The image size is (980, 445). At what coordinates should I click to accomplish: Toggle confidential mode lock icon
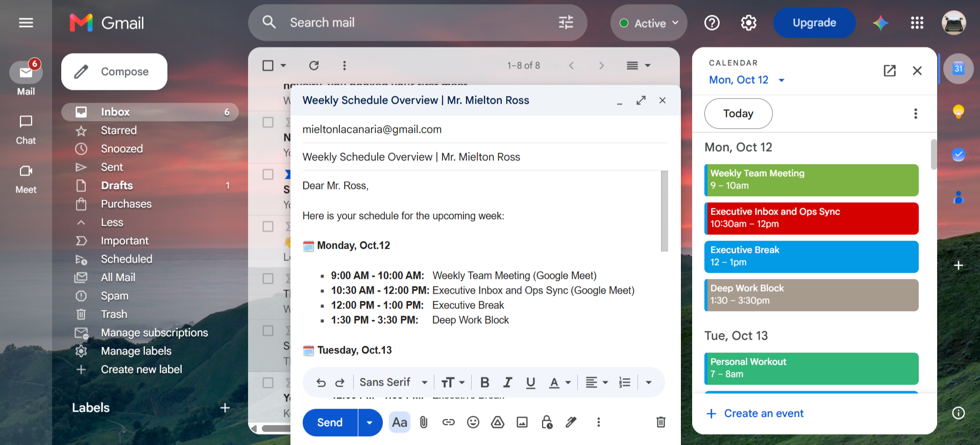click(x=547, y=422)
